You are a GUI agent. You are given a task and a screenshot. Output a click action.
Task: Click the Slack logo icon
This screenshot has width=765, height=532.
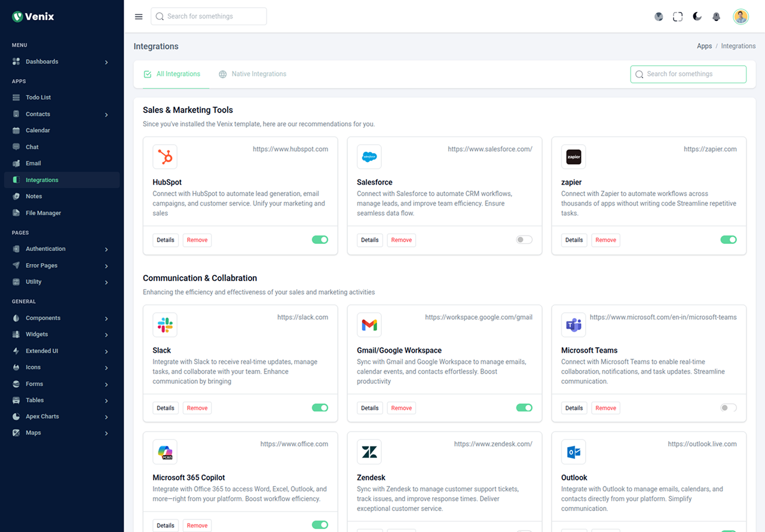pyautogui.click(x=165, y=325)
